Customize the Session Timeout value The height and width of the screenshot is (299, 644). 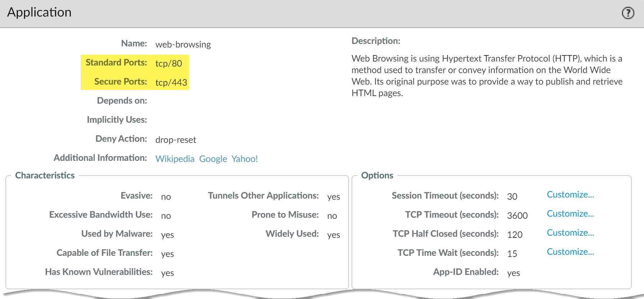tap(570, 195)
